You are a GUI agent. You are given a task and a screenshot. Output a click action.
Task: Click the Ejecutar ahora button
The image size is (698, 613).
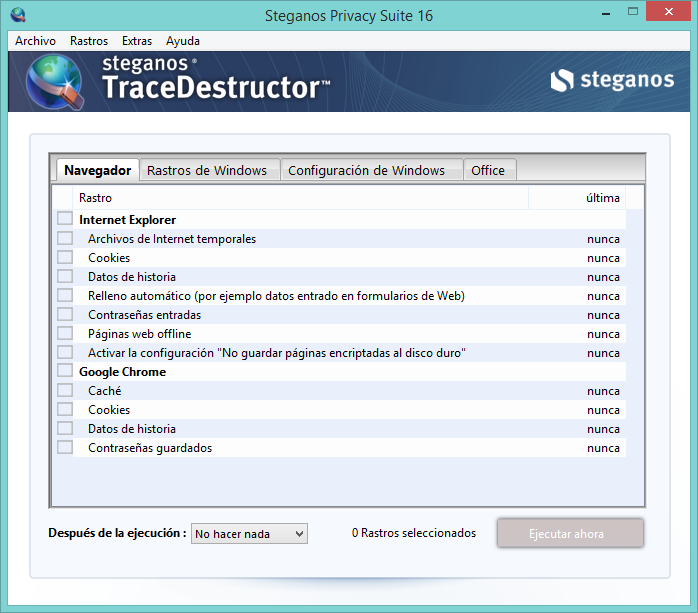pos(570,533)
